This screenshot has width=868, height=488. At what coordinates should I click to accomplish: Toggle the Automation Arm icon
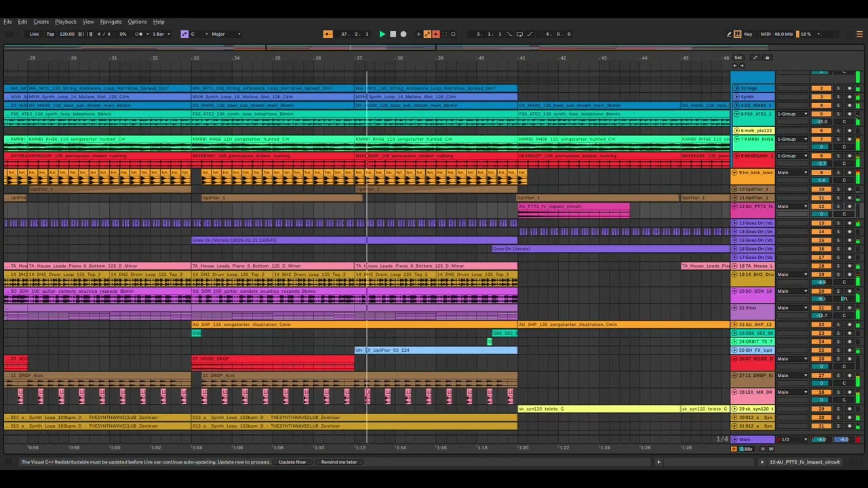(427, 34)
